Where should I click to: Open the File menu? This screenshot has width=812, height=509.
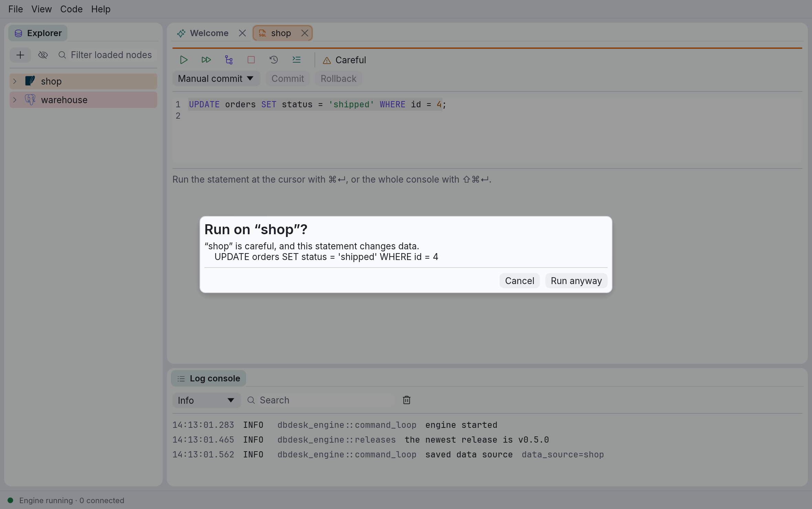click(15, 9)
